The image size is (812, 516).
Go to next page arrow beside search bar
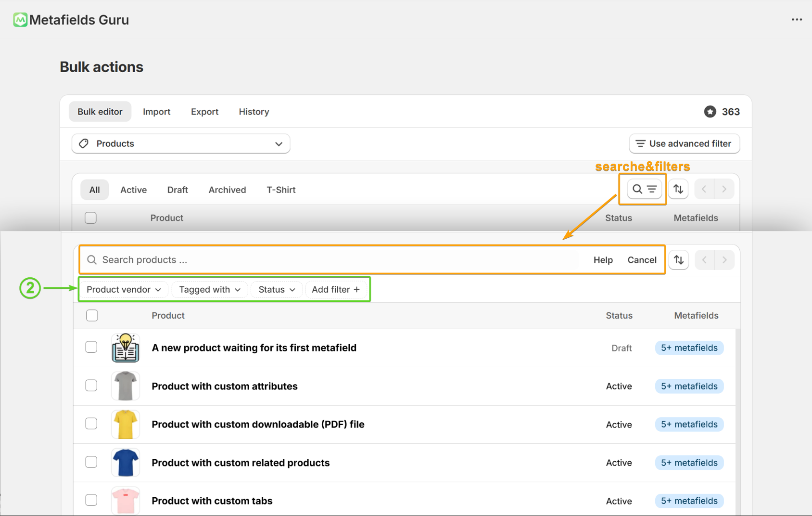click(x=724, y=260)
